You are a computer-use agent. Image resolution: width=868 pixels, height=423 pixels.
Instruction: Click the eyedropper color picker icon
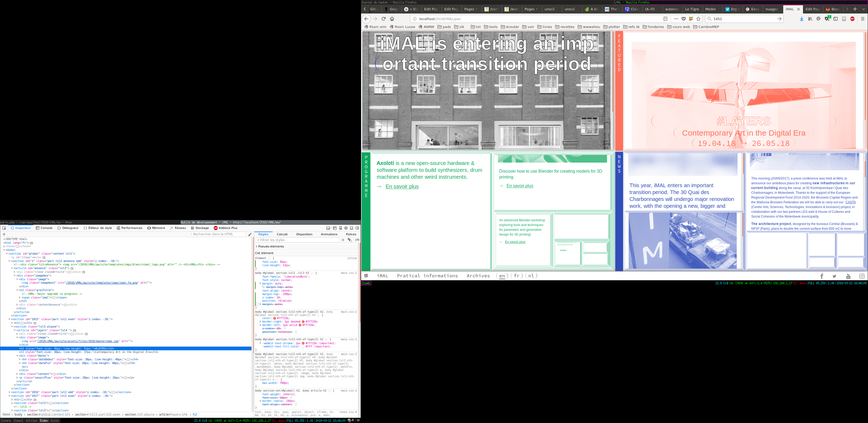(x=250, y=234)
